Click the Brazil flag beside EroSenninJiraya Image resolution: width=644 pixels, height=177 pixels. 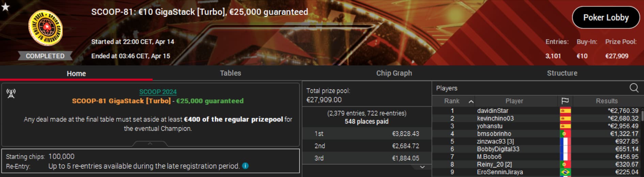(565, 172)
